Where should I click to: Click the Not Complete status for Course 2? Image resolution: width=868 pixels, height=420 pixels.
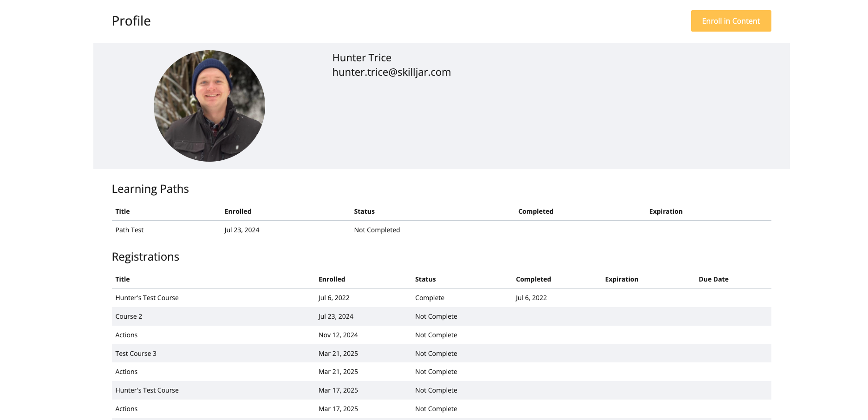[436, 316]
